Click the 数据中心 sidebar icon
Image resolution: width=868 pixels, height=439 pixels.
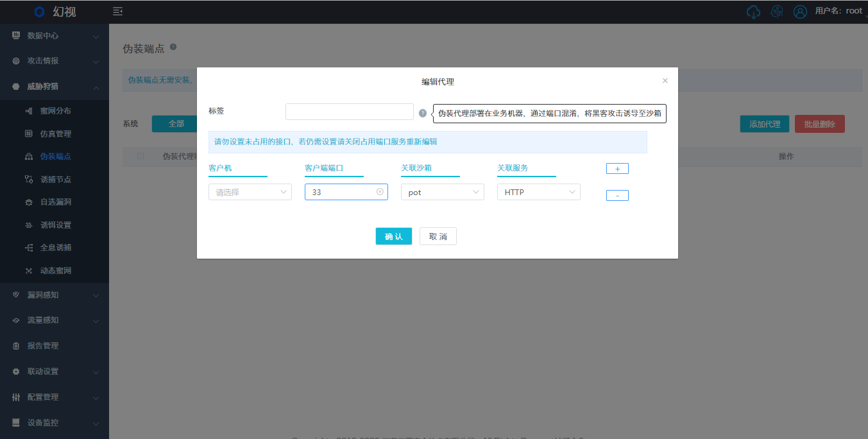click(16, 35)
